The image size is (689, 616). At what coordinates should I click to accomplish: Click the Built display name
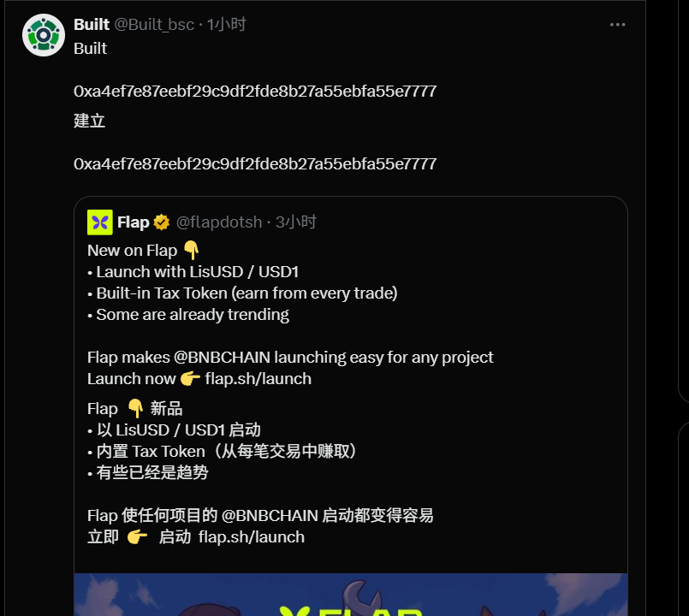click(92, 25)
